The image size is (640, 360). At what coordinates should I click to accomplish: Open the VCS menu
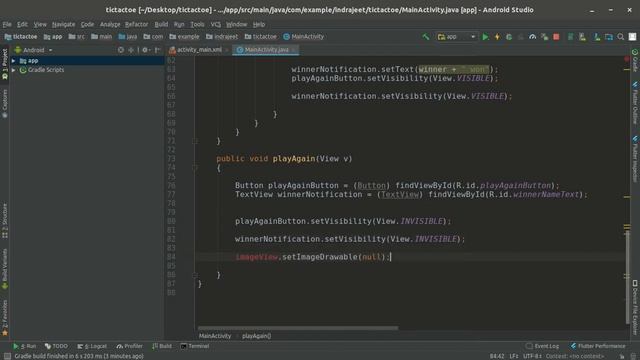[216, 24]
